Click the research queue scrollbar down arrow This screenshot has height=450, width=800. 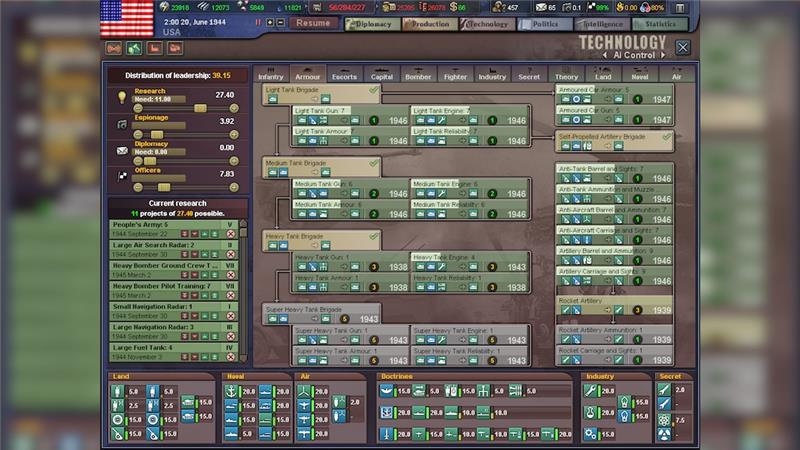[243, 358]
